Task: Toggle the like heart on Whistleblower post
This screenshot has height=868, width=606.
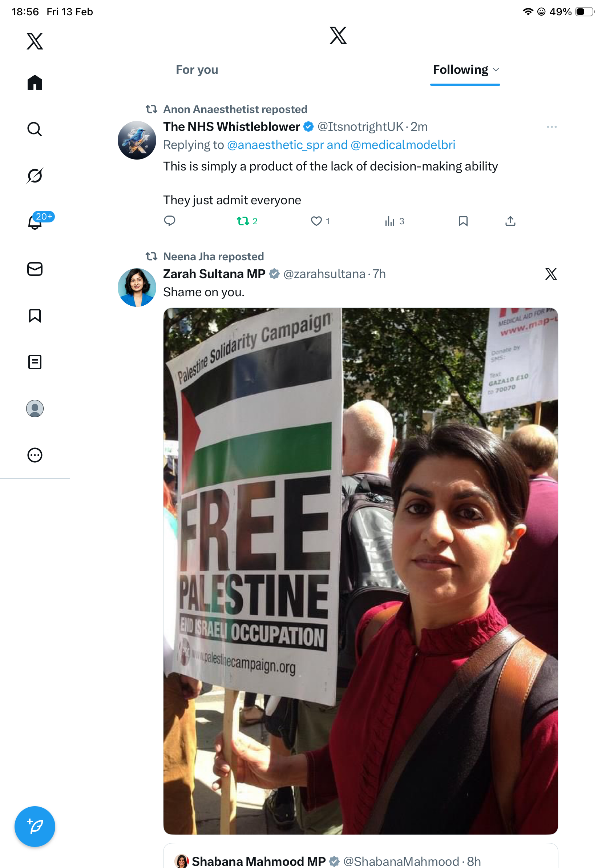Action: 320,221
